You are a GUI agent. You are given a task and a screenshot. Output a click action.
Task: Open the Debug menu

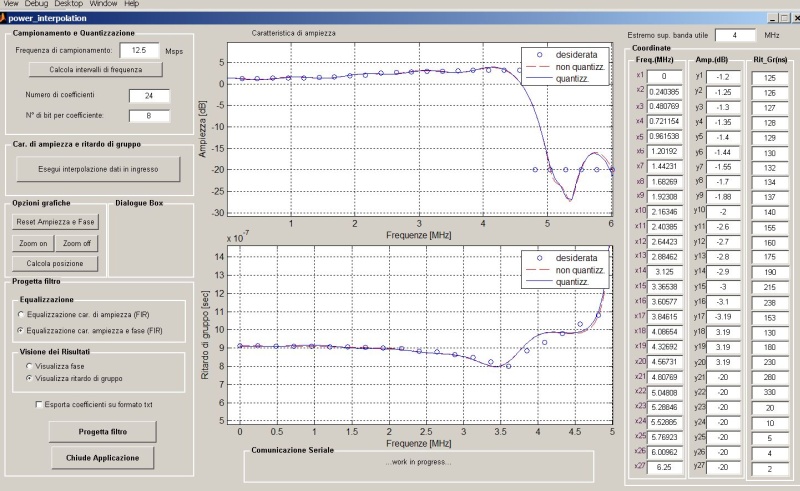coord(35,4)
